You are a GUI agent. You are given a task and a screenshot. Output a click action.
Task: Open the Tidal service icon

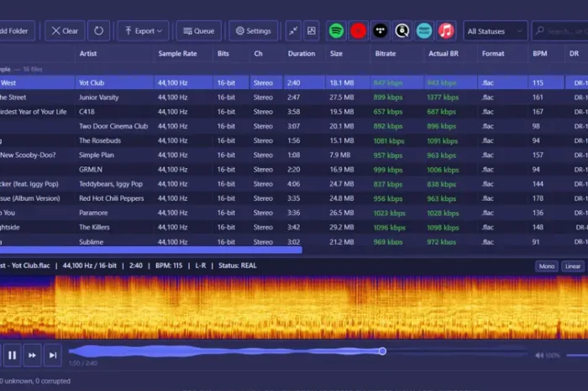[381, 31]
